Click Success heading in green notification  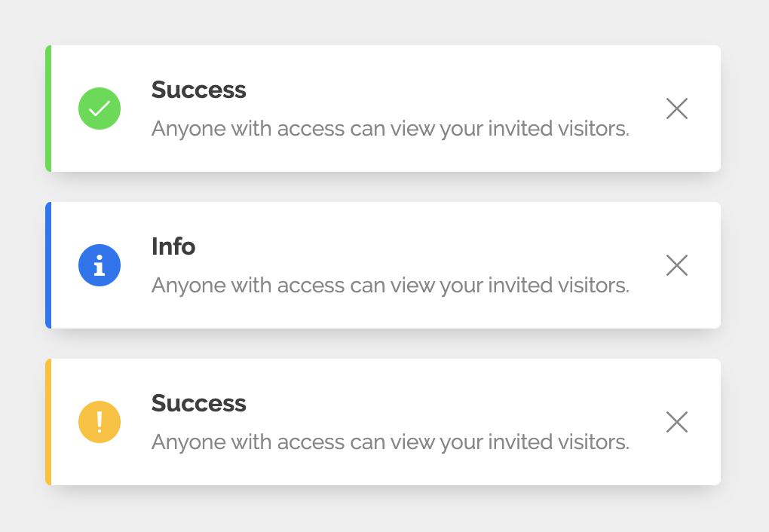[x=198, y=90]
